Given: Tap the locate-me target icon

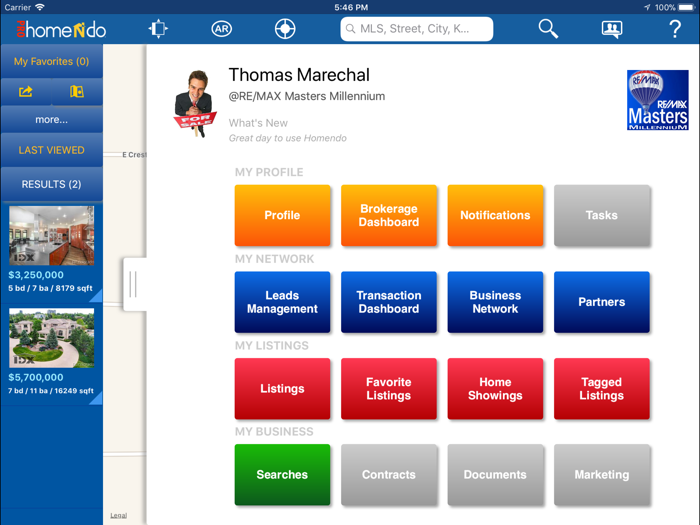Looking at the screenshot, I should click(x=285, y=29).
